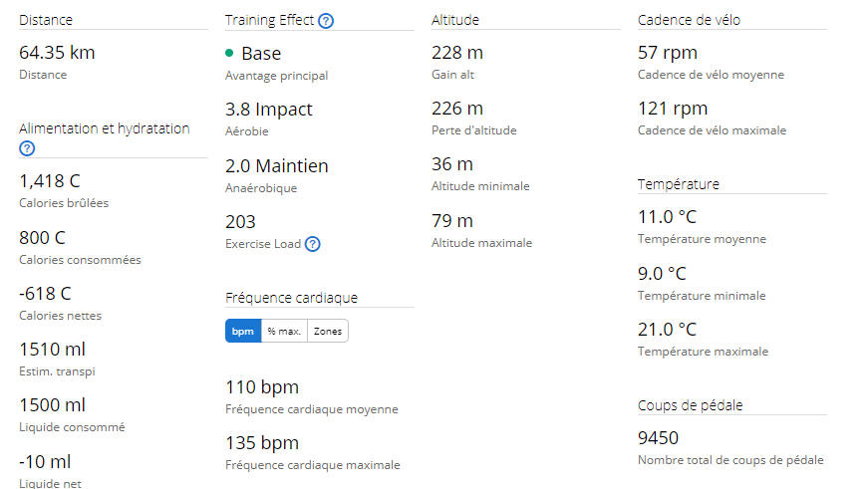This screenshot has height=489, width=868.
Task: Click the green Base indicator dot
Action: coord(229,53)
